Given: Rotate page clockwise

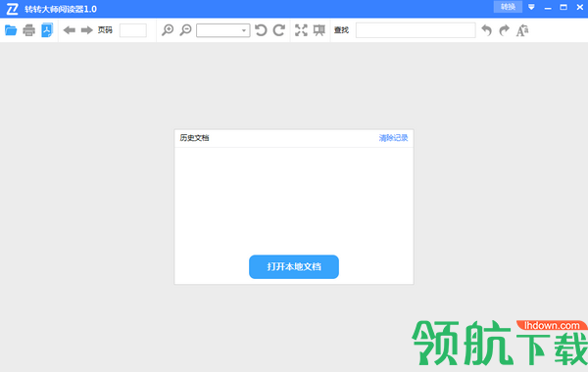Looking at the screenshot, I should (279, 30).
